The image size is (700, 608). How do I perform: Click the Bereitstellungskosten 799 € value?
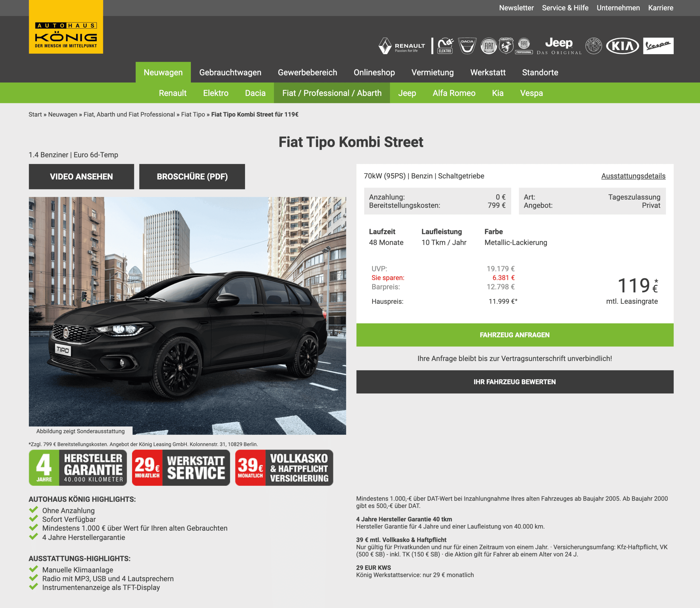coord(496,205)
